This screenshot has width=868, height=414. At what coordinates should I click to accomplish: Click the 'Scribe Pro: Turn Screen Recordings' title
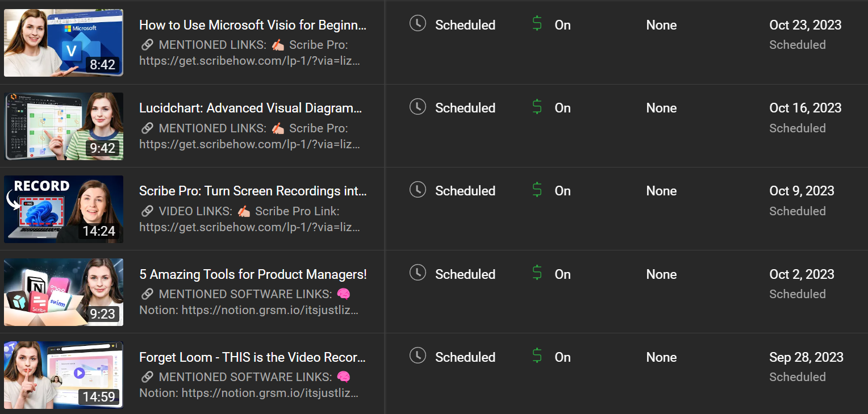pyautogui.click(x=253, y=191)
